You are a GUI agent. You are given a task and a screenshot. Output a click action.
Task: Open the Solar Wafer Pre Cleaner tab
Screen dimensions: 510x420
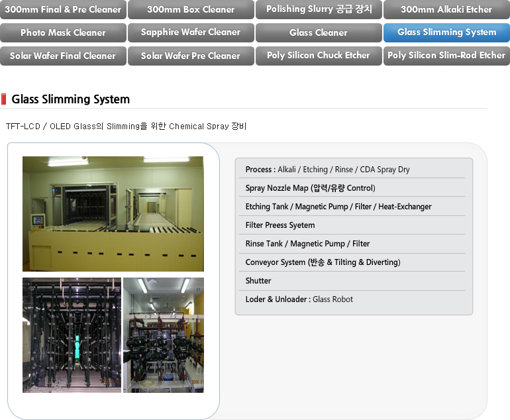pos(191,56)
